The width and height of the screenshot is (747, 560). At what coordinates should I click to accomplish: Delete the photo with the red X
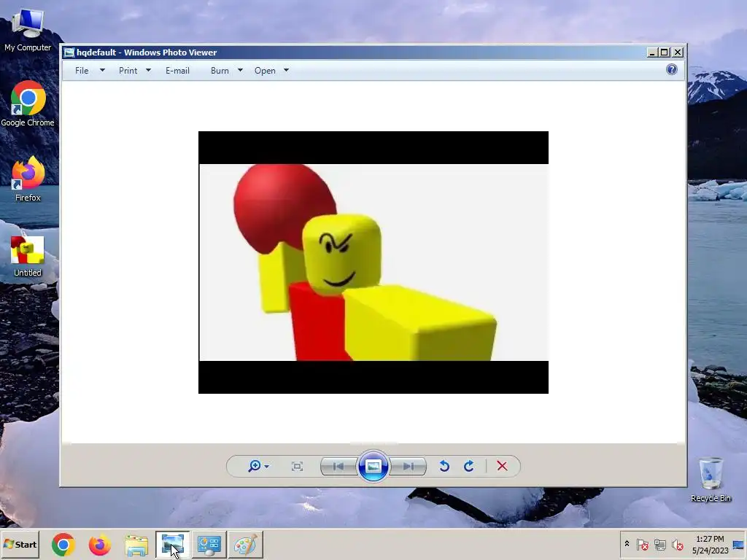[x=502, y=466]
